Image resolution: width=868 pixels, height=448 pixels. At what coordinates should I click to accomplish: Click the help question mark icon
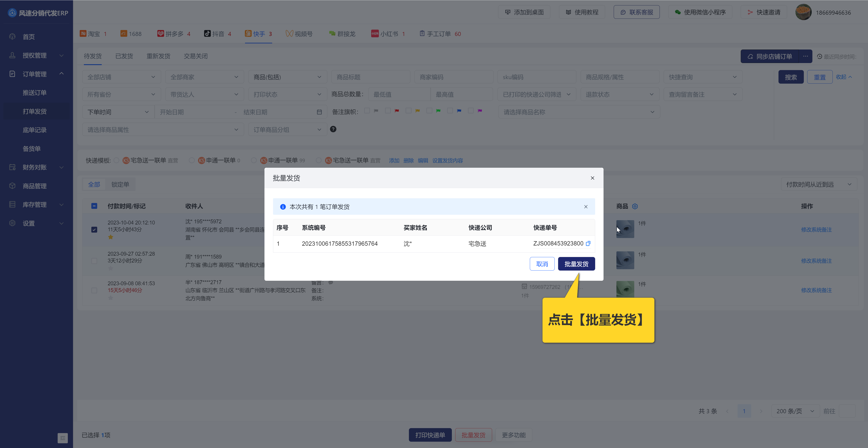click(x=333, y=129)
